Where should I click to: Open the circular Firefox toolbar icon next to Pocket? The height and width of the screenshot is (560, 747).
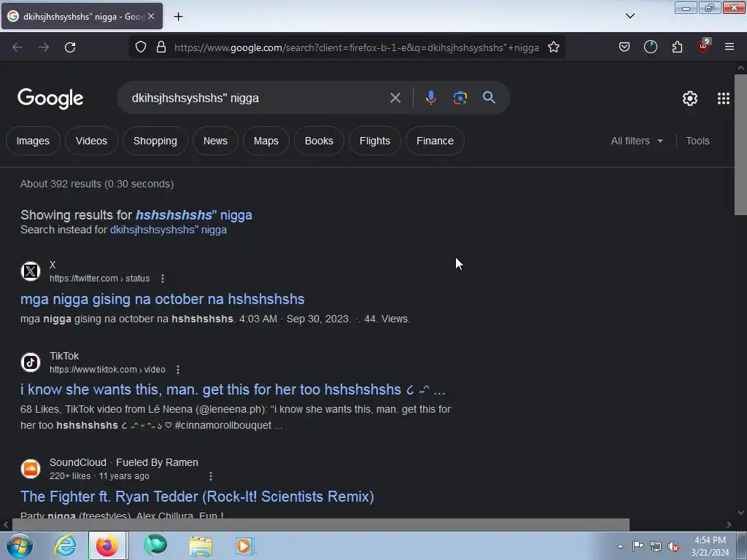(650, 47)
